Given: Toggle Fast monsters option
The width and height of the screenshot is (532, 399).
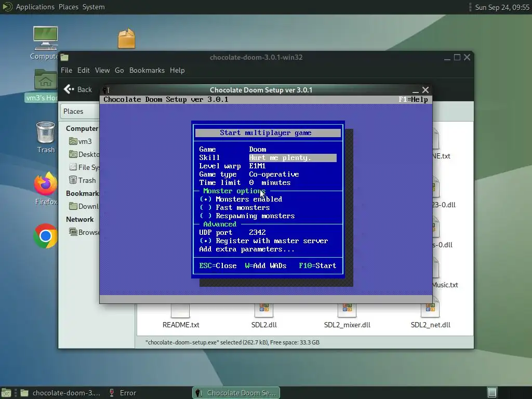Looking at the screenshot, I should tap(235, 208).
